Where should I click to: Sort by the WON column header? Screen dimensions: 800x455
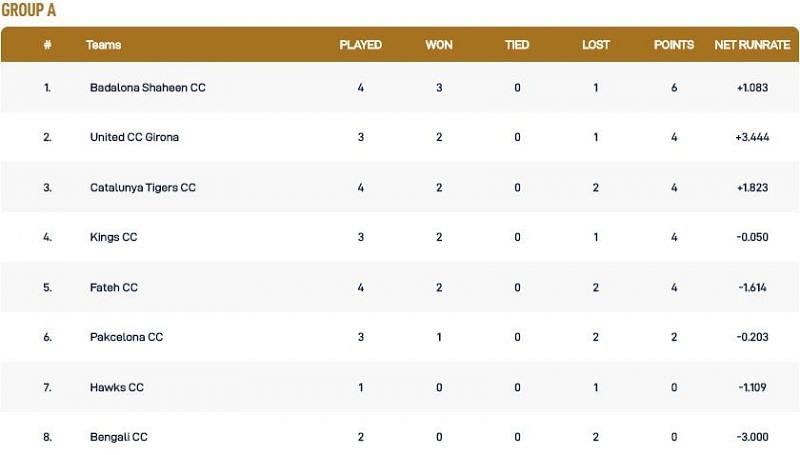pyautogui.click(x=438, y=45)
